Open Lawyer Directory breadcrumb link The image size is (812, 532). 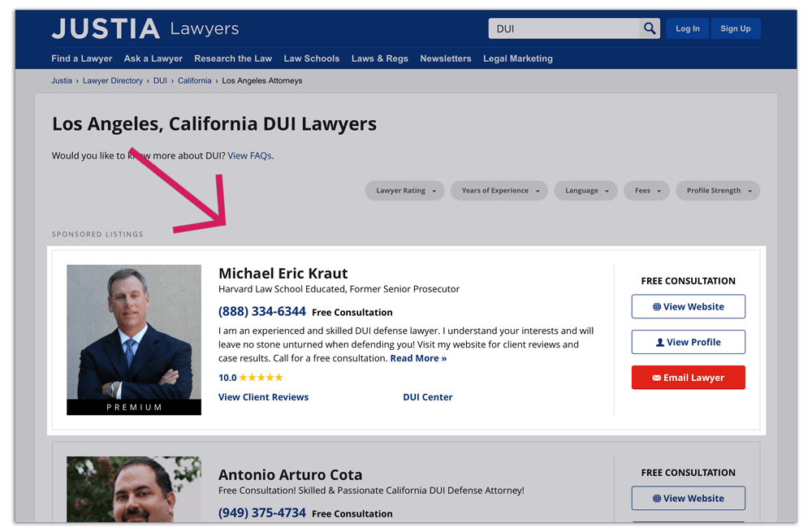click(x=113, y=80)
